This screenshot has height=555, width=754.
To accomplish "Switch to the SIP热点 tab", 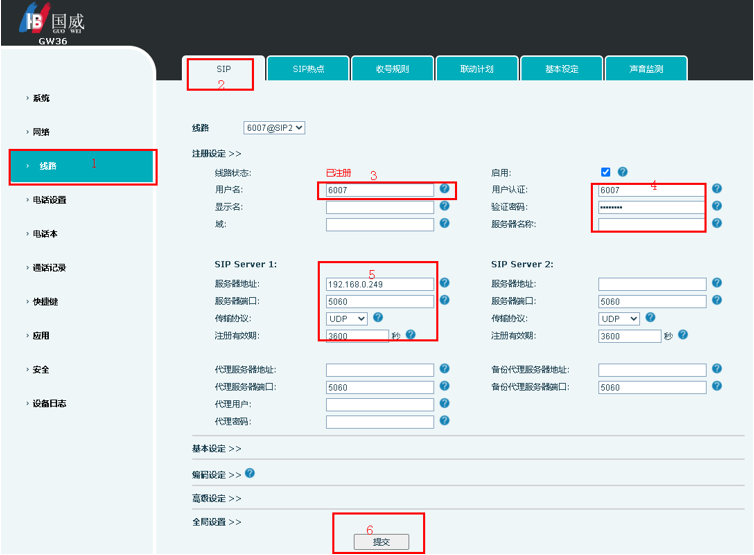I will (x=308, y=69).
